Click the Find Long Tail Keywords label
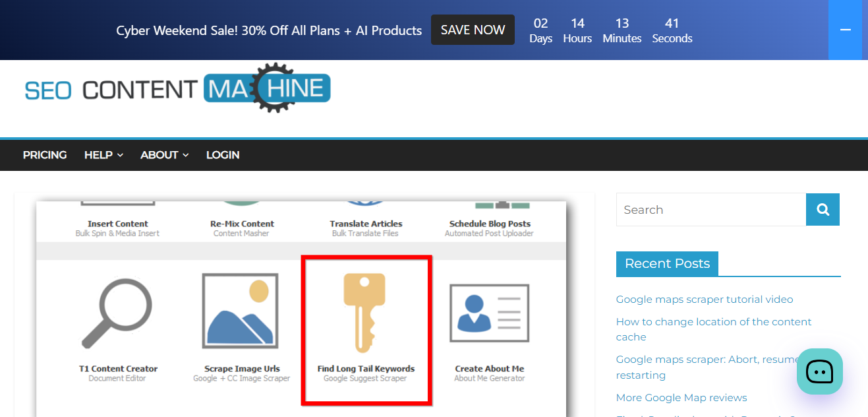 click(x=366, y=369)
